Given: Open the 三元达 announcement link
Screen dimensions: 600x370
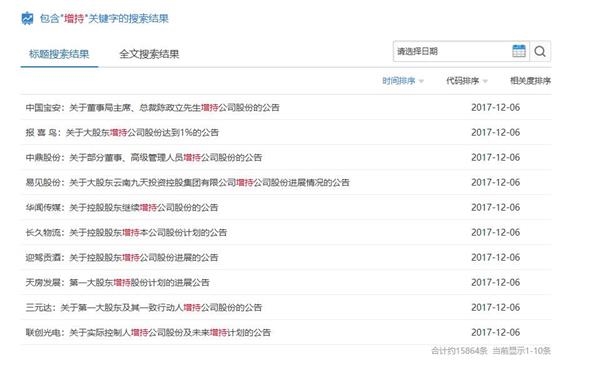Looking at the screenshot, I should pyautogui.click(x=143, y=308).
